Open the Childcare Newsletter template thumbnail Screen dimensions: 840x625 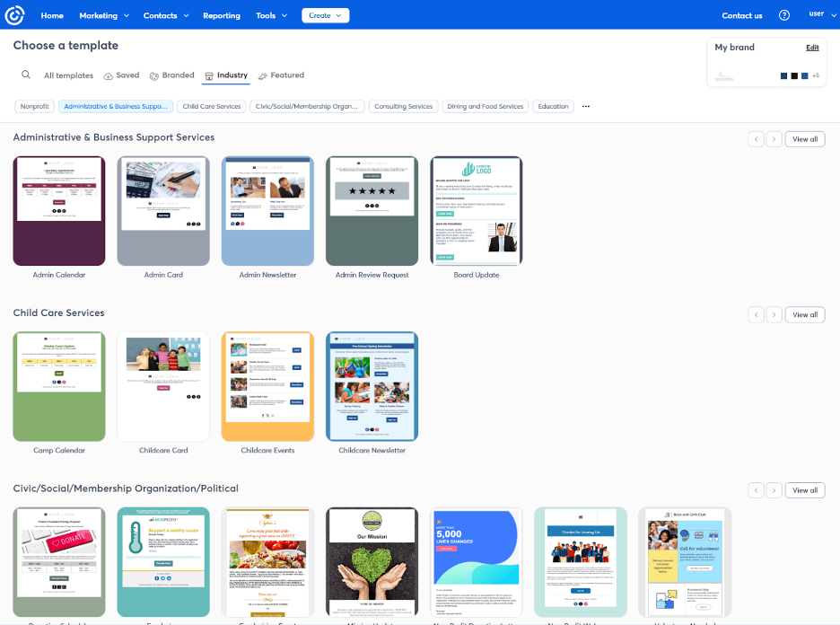[372, 386]
